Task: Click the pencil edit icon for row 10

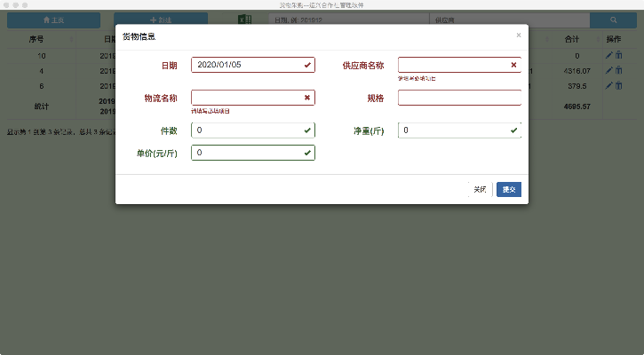Action: (x=609, y=55)
